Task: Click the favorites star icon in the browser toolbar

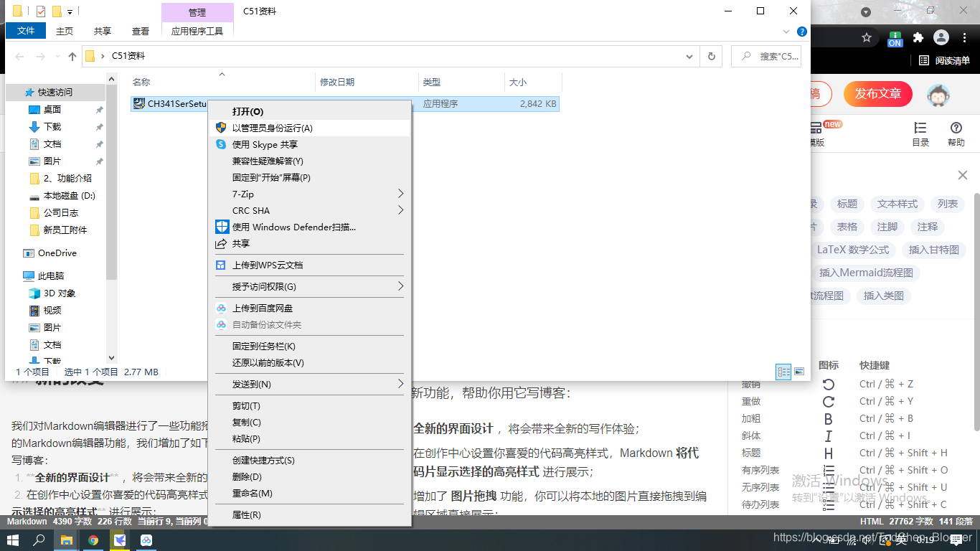Action: point(867,37)
